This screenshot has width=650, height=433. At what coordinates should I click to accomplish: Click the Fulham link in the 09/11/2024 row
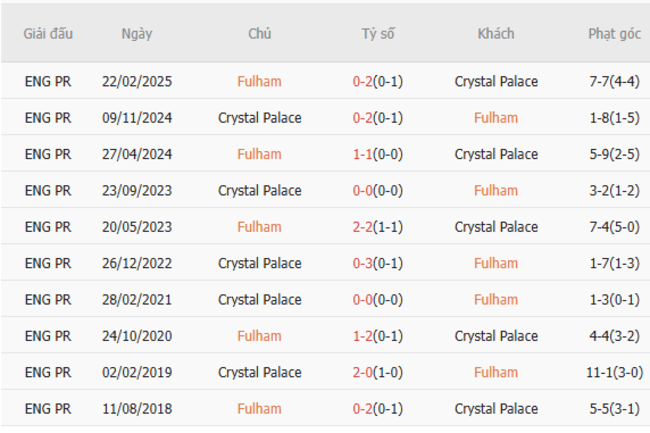[496, 118]
